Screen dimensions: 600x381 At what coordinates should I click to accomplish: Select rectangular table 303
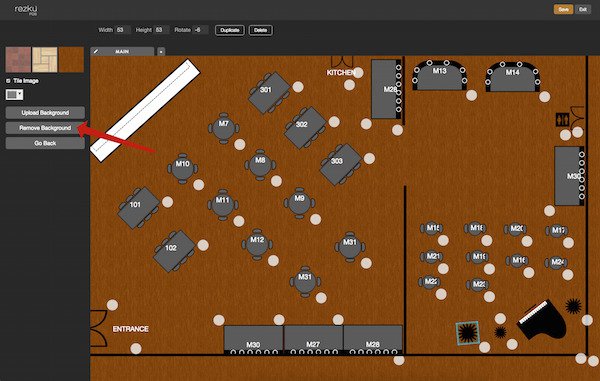(x=341, y=164)
